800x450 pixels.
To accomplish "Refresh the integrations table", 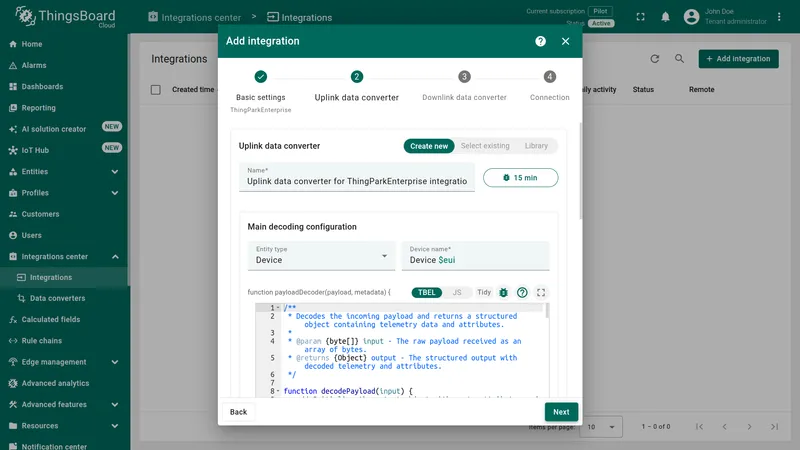I will (655, 59).
